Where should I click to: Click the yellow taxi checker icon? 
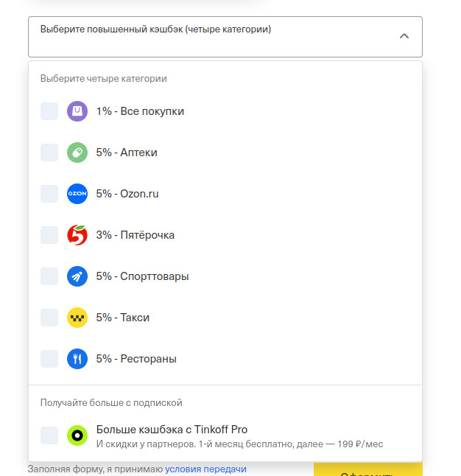(77, 318)
